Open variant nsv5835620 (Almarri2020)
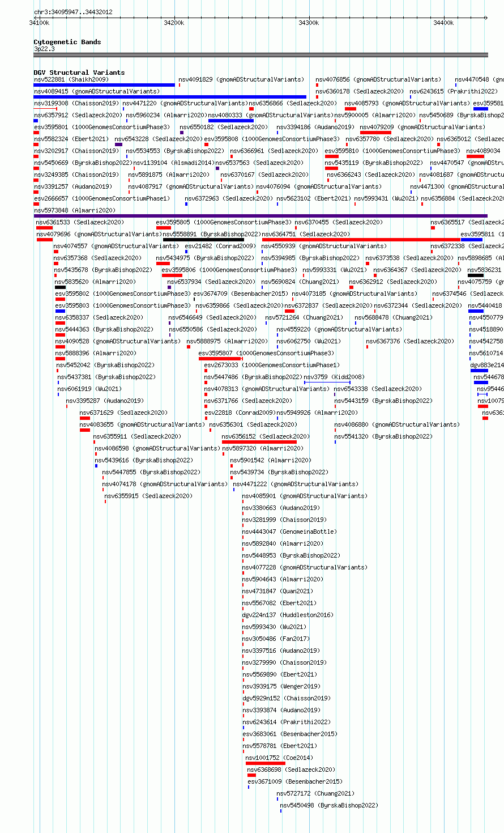 [95, 282]
